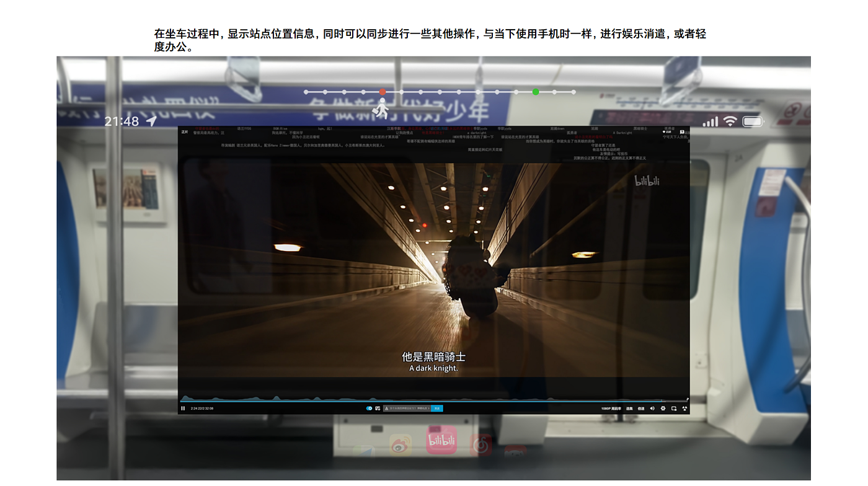Open the NetEase Music app icon
The width and height of the screenshot is (868, 486).
coord(481,446)
